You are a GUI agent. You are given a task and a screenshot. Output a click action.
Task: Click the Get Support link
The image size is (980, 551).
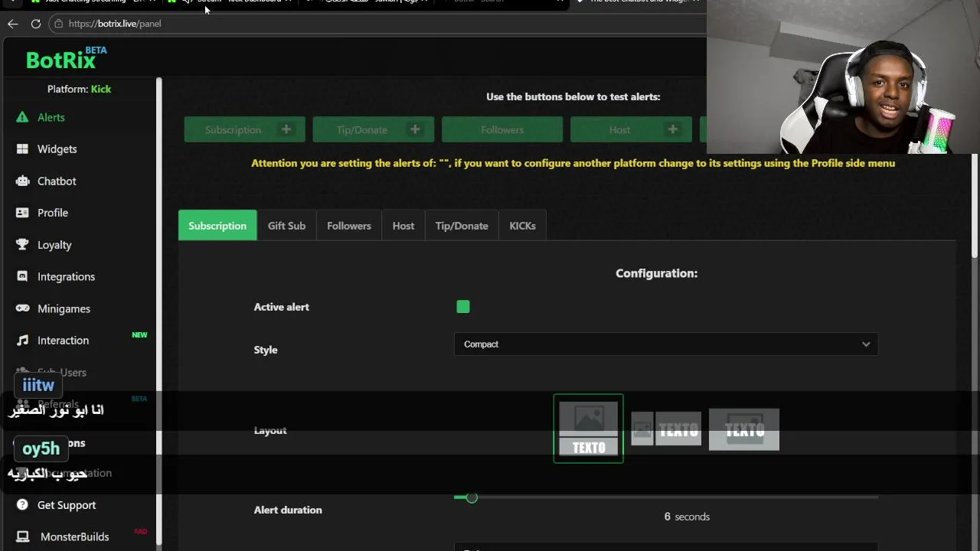tap(67, 505)
